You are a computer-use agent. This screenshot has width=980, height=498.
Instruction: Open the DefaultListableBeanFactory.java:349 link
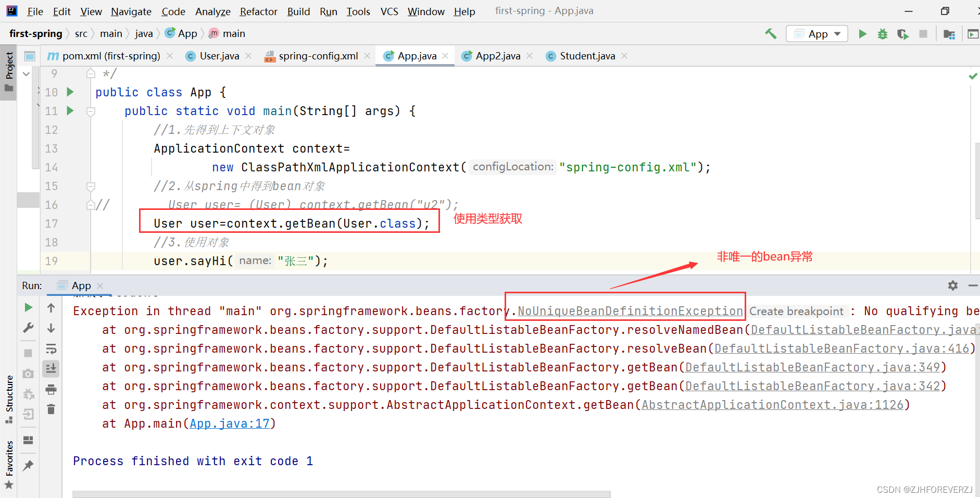[812, 367]
